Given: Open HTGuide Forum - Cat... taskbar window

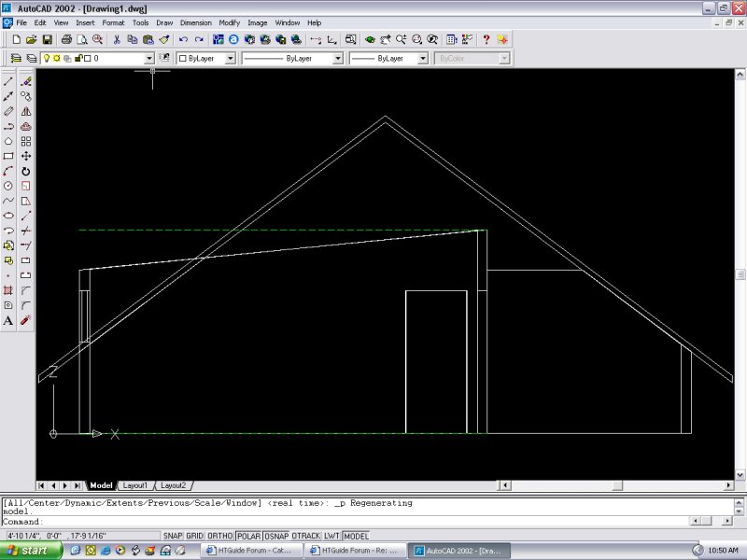Looking at the screenshot, I should [252, 551].
